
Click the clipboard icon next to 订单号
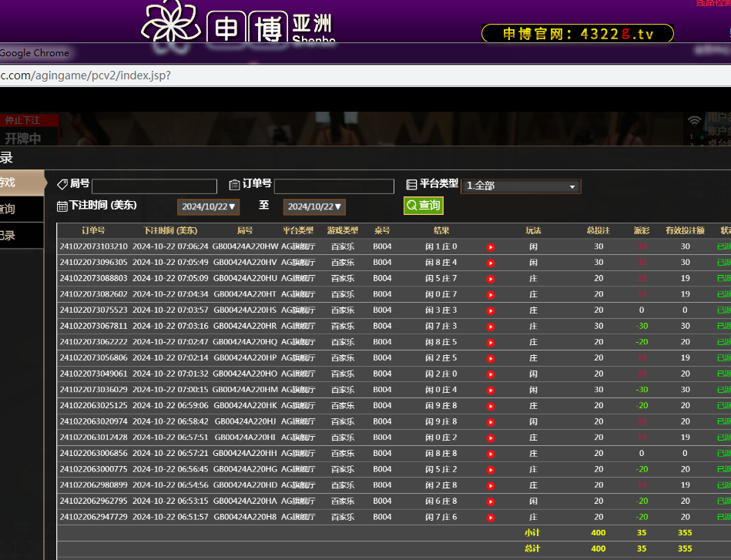click(235, 185)
